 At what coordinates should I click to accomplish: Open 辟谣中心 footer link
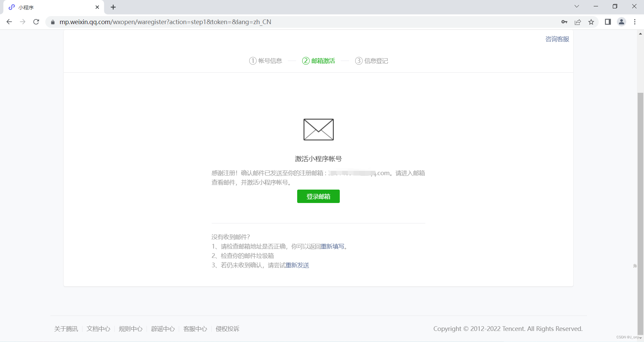pos(163,329)
